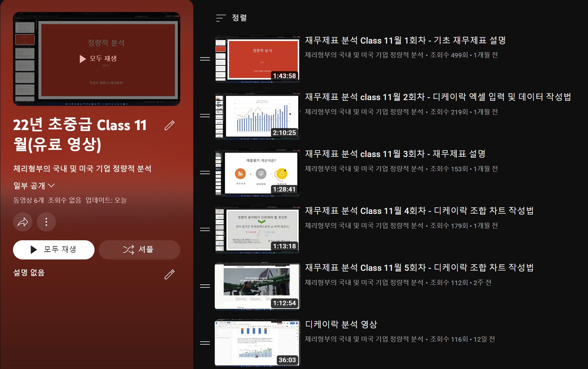The width and height of the screenshot is (588, 369).
Task: Click the 5회차 thumbnail with 1:12:54 duration
Action: (257, 286)
